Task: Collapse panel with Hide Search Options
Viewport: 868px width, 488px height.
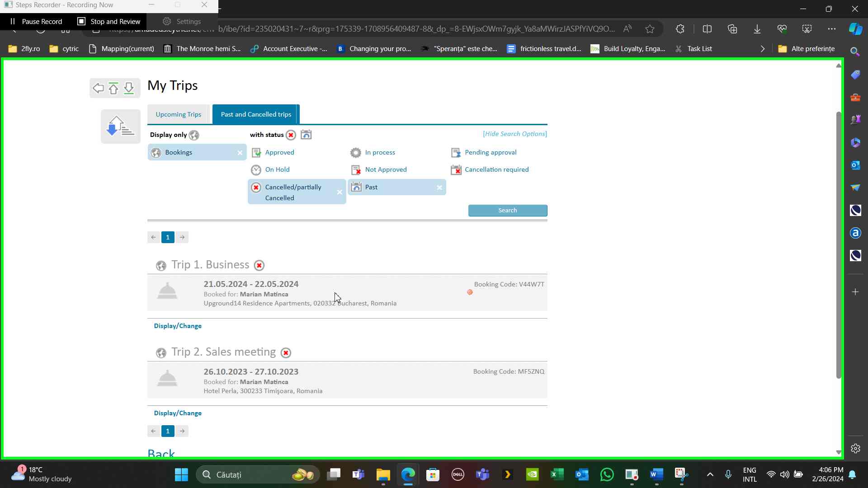Action: [x=514, y=134]
